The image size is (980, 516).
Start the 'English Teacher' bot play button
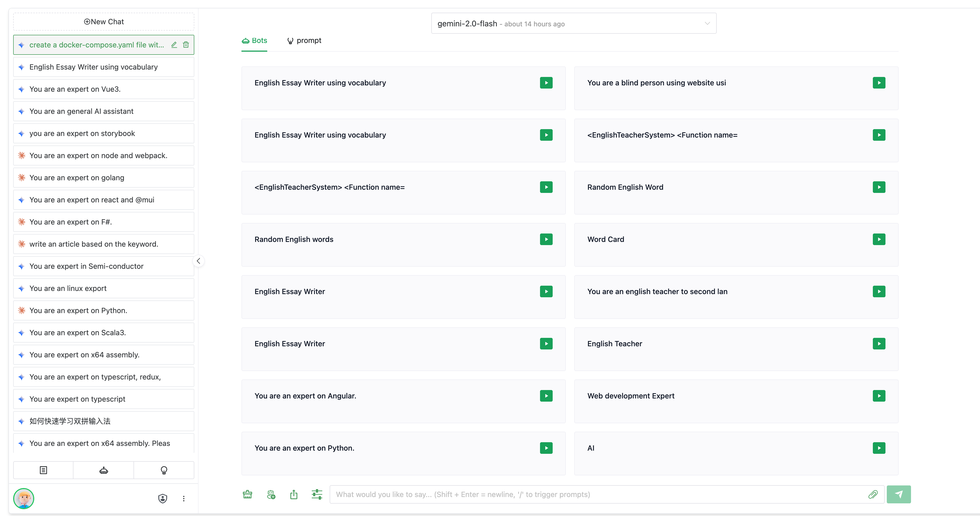point(879,343)
